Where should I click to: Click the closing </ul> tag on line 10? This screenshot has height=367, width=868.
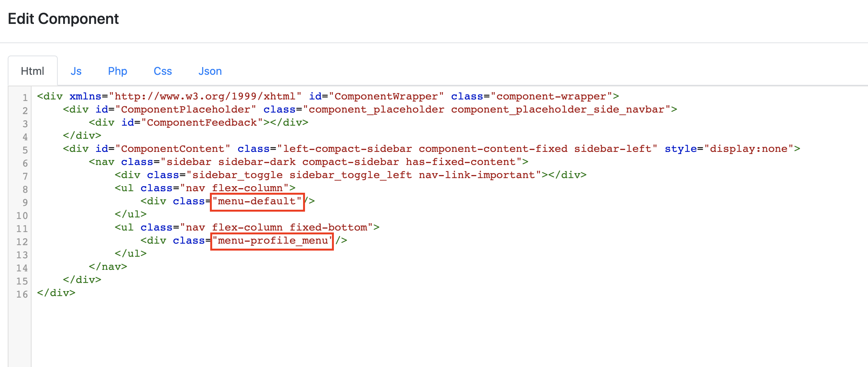click(131, 214)
